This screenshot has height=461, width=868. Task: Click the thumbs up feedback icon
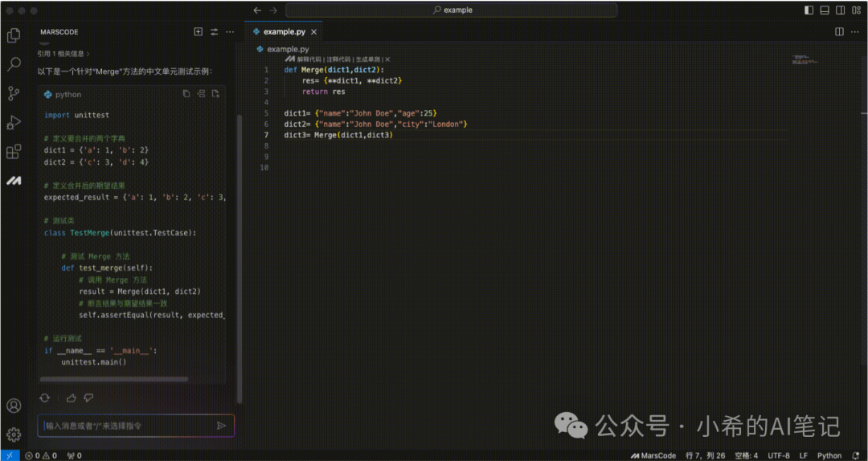[x=72, y=398]
